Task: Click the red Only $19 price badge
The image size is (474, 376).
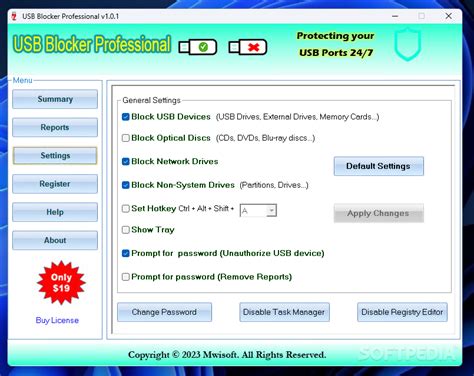Action: pos(61,283)
